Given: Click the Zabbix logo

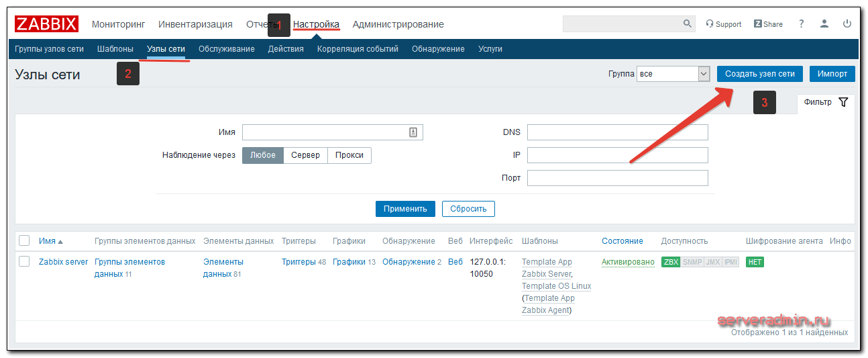Looking at the screenshot, I should pyautogui.click(x=47, y=24).
